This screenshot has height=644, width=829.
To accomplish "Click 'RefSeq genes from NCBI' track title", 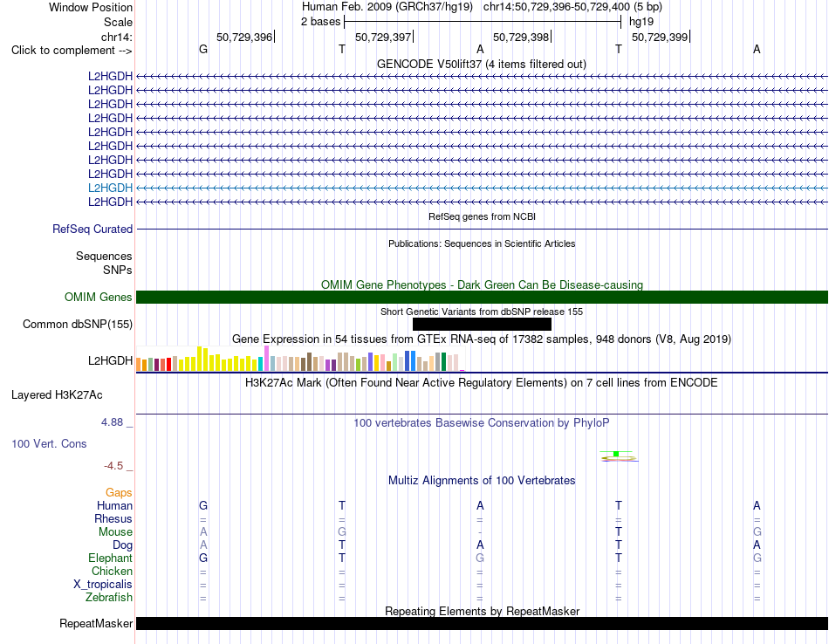I will [x=482, y=216].
